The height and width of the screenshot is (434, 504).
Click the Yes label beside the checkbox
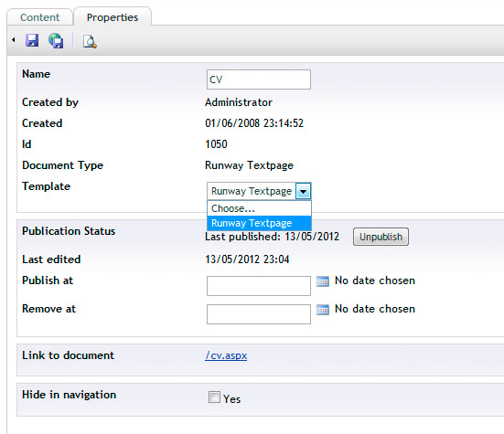(x=231, y=399)
